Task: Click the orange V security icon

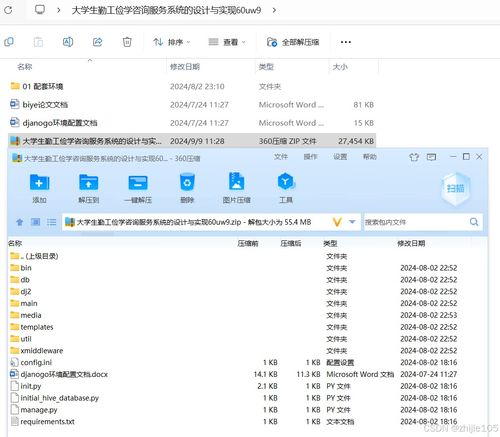Action: pyautogui.click(x=337, y=222)
